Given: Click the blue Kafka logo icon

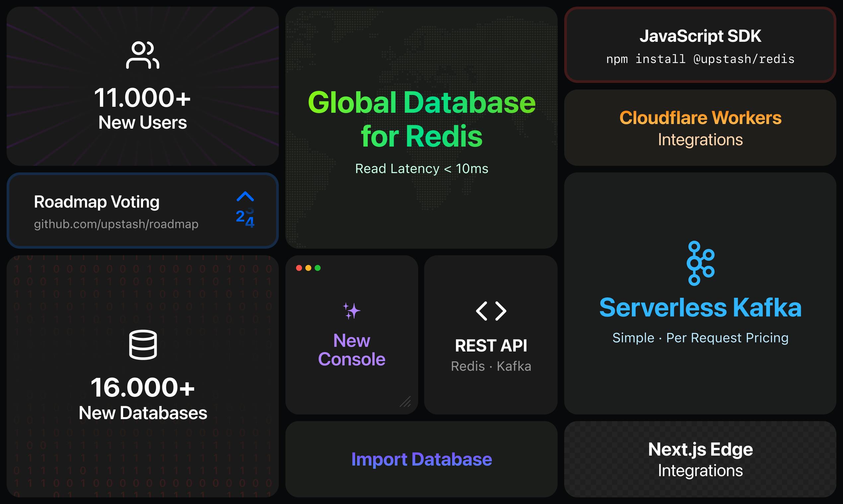Looking at the screenshot, I should [x=700, y=263].
